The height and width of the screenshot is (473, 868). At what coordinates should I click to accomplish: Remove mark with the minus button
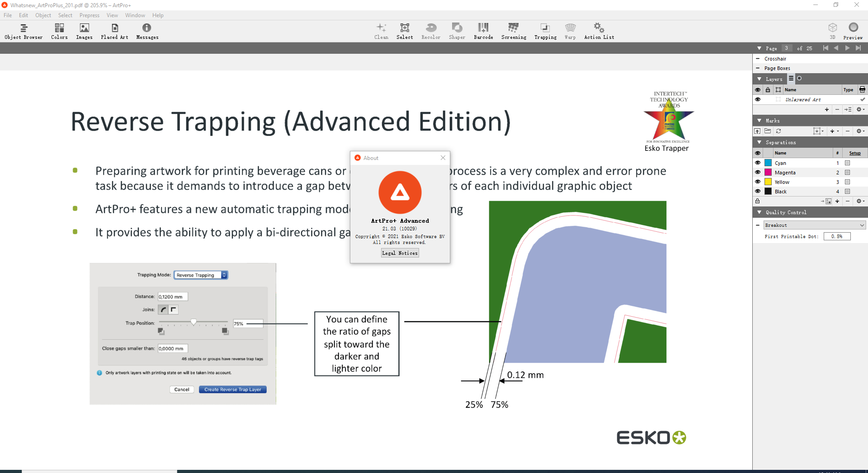pos(848,131)
